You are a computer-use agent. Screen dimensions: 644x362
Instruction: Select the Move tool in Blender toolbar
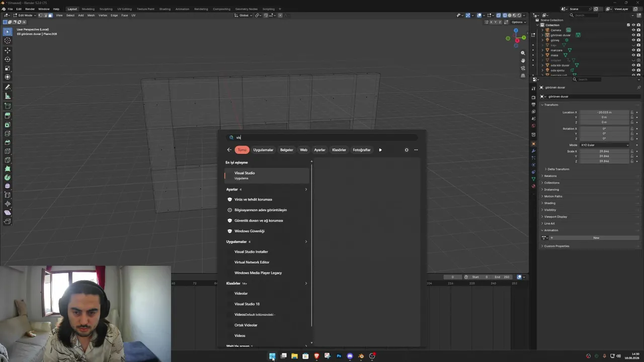pyautogui.click(x=8, y=50)
